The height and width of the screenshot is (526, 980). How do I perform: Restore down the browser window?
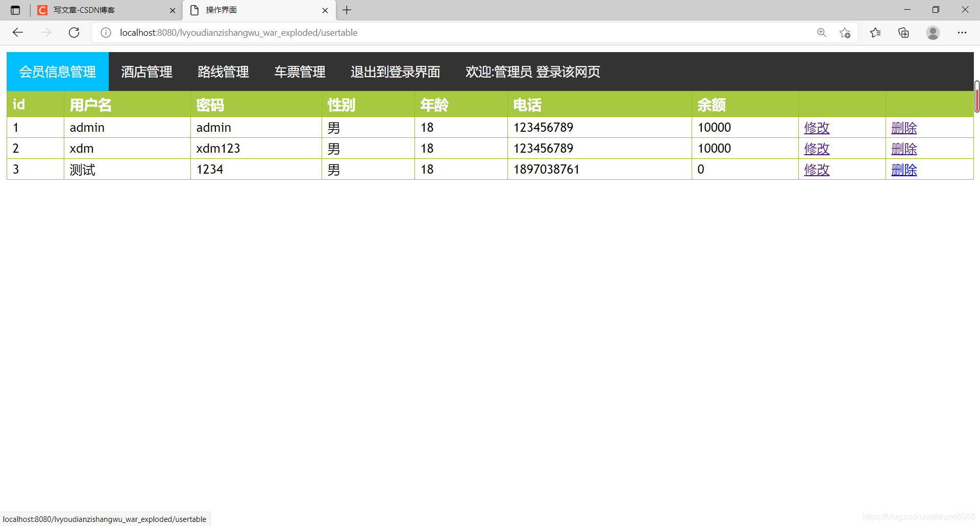click(936, 10)
